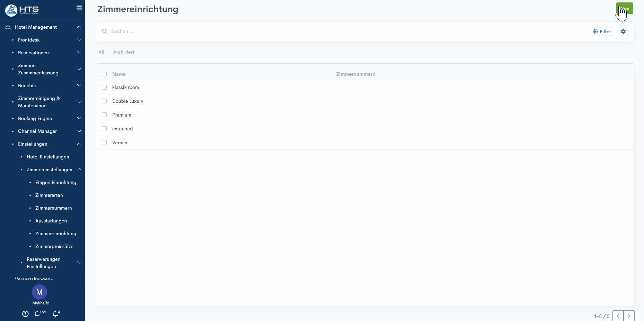This screenshot has height=321, width=644.
Task: Open the notifications bell icon
Action: tap(56, 313)
